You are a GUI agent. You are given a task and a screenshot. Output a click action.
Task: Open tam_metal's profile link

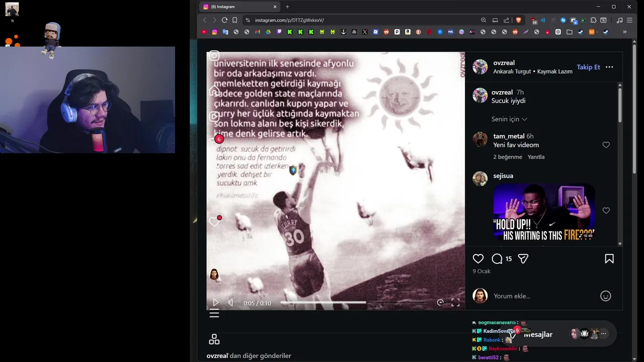(x=509, y=136)
